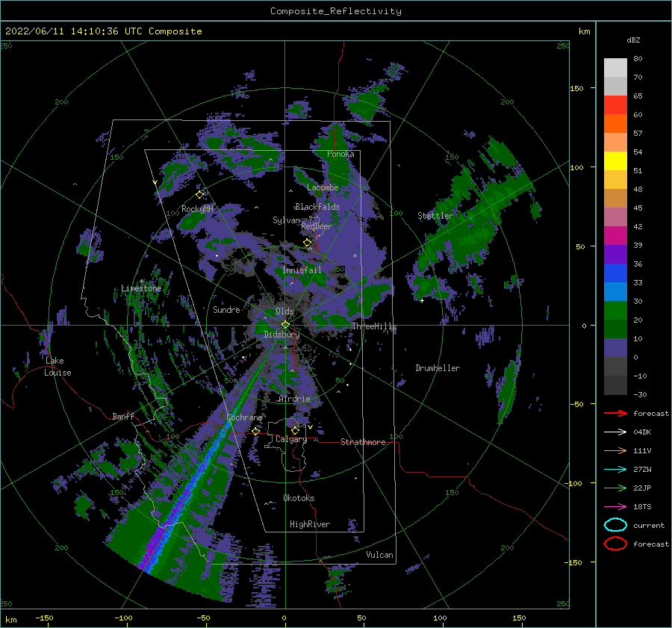Click the Innisfail town label
This screenshot has width=672, height=628.
click(x=302, y=270)
